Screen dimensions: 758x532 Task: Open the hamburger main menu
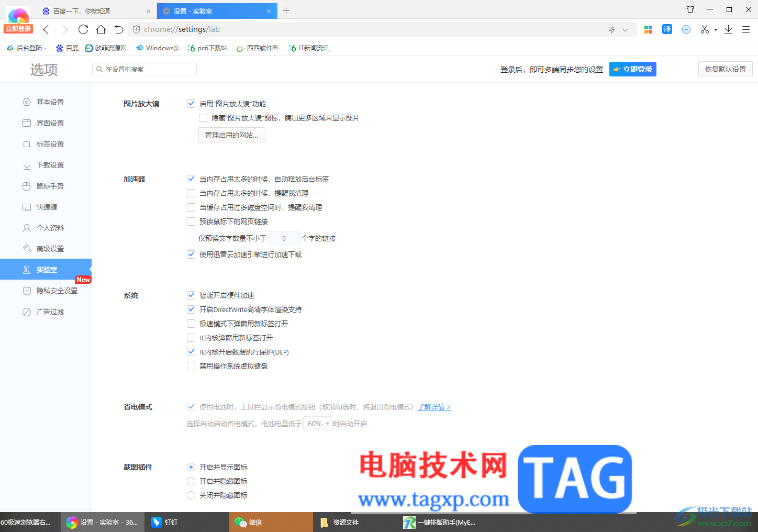(746, 29)
